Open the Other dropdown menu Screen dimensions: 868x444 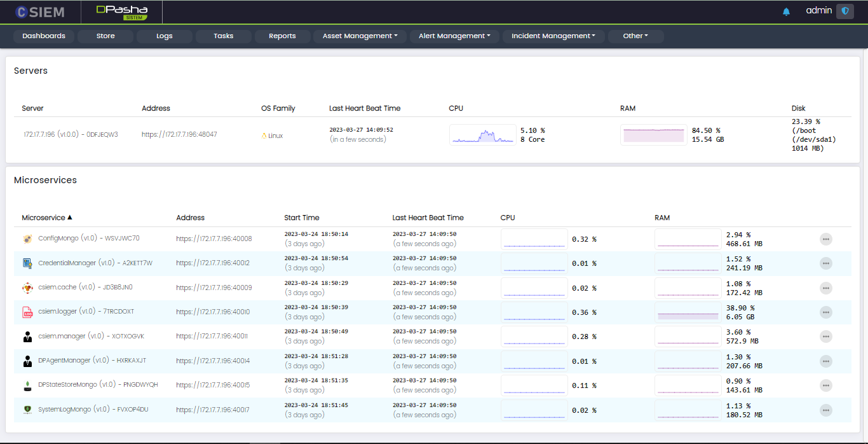tap(635, 36)
